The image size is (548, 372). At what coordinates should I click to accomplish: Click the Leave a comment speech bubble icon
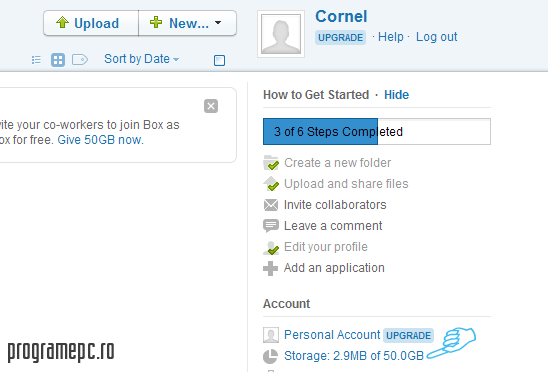click(x=271, y=226)
